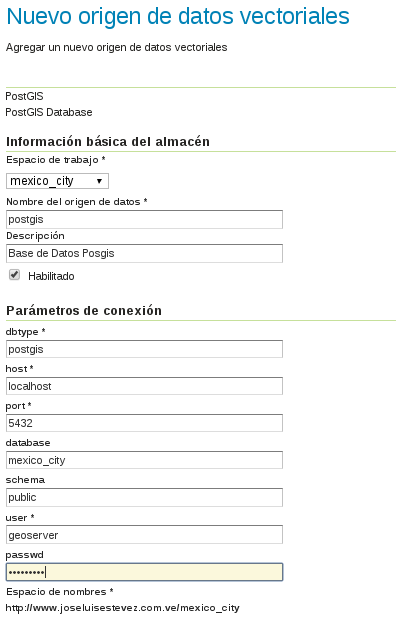
Task: Click the Espacio de trabajo label
Action: pos(56,160)
